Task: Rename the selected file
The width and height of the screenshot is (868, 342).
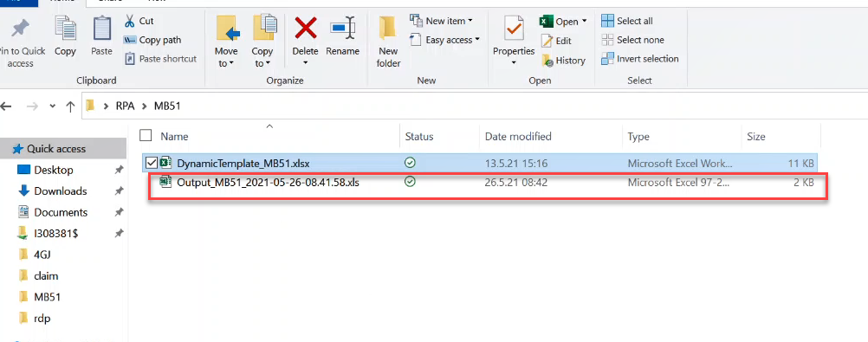Action: click(x=342, y=36)
